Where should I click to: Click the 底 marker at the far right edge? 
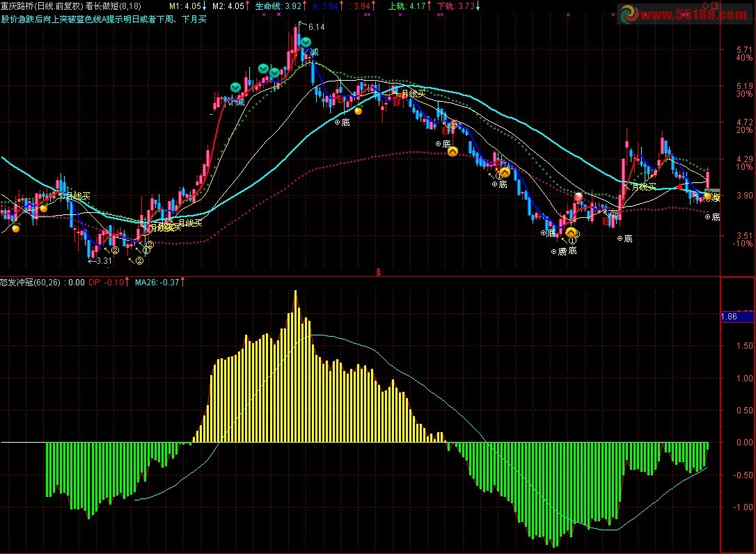point(712,217)
